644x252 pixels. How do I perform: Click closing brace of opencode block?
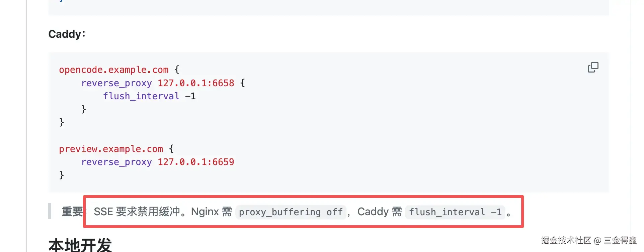click(x=62, y=122)
